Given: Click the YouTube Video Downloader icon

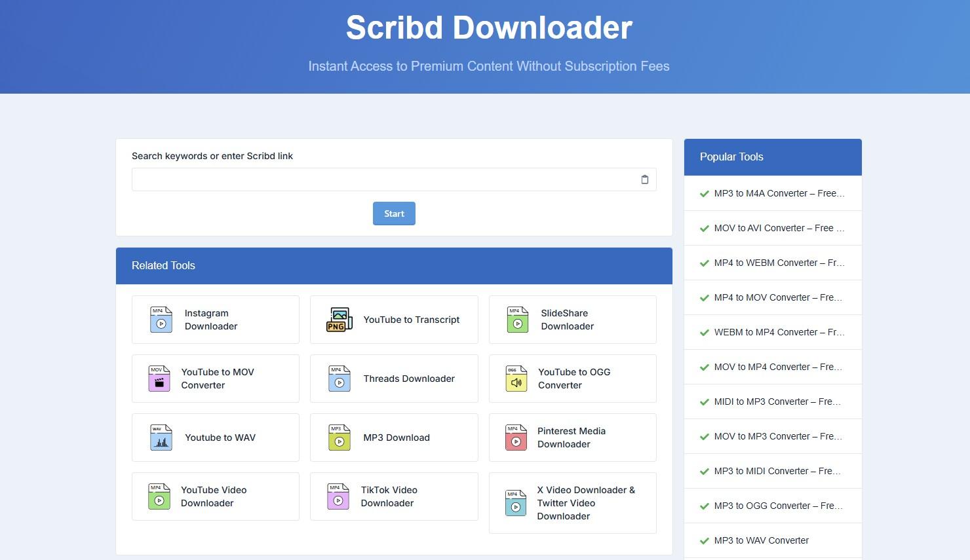Looking at the screenshot, I should 159,496.
